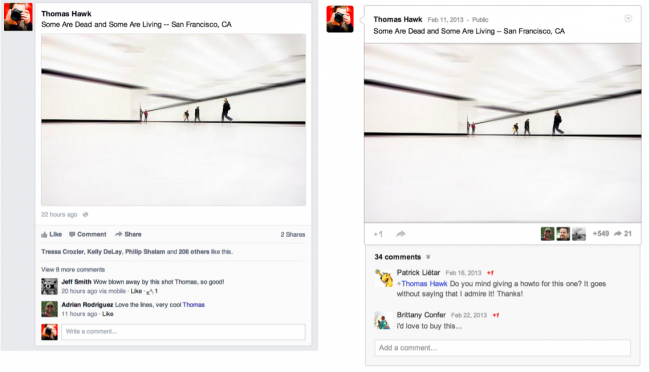Like Jeff Smith's comment

136,291
